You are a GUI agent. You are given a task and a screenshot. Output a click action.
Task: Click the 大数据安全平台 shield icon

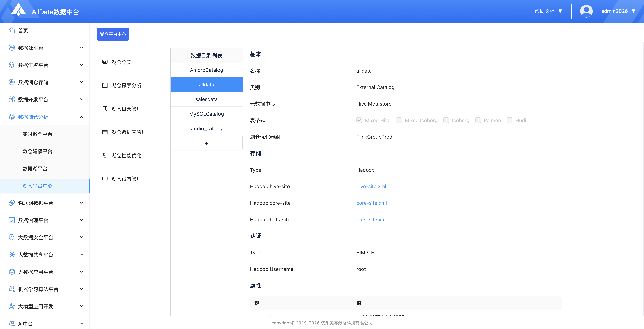tap(11, 237)
